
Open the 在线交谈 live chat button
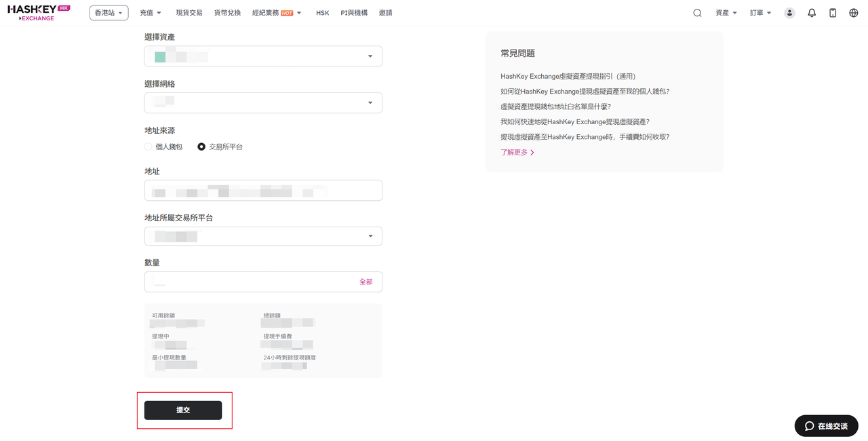[826, 426]
